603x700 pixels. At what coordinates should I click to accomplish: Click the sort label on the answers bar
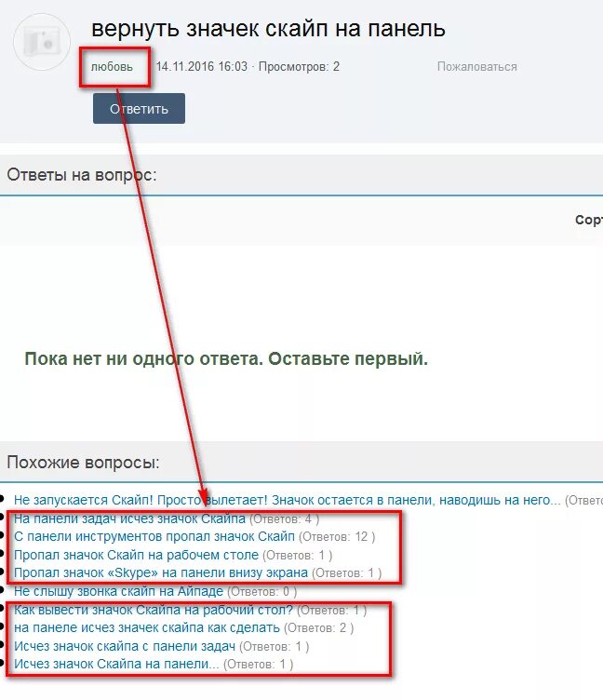click(x=589, y=220)
